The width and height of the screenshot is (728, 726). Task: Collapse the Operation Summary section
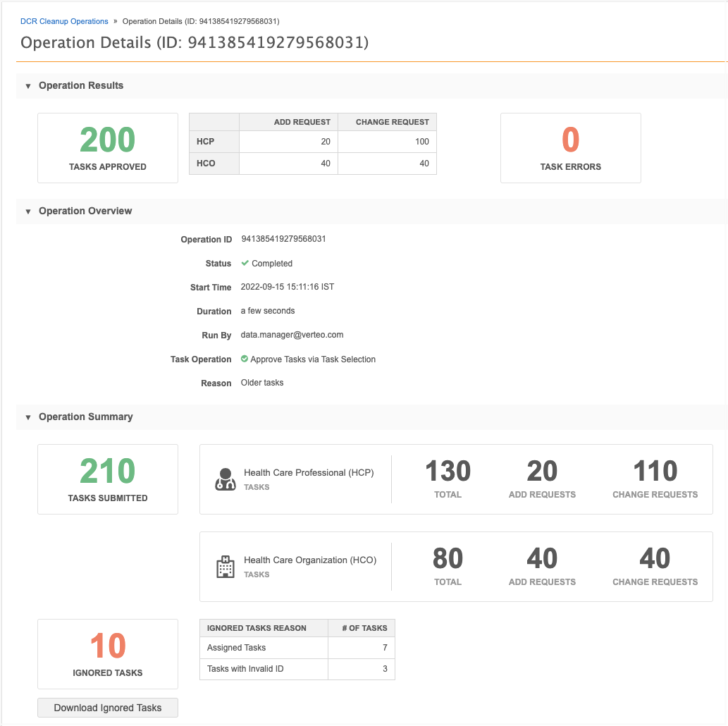coord(28,417)
